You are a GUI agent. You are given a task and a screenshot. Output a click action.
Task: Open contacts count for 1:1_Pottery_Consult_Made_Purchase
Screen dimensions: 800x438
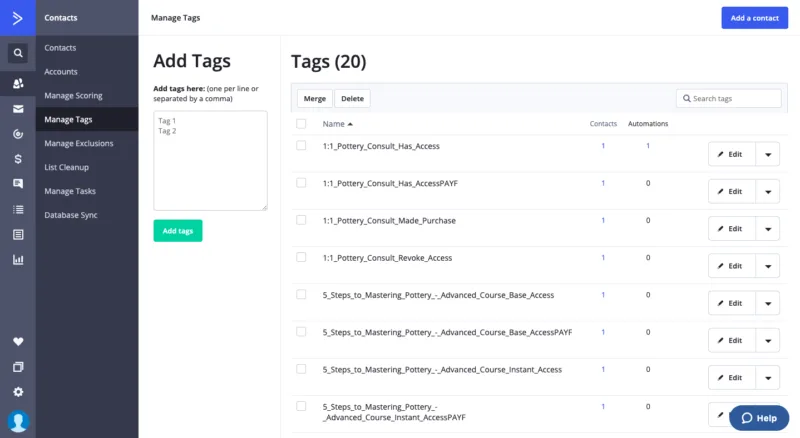pos(603,221)
